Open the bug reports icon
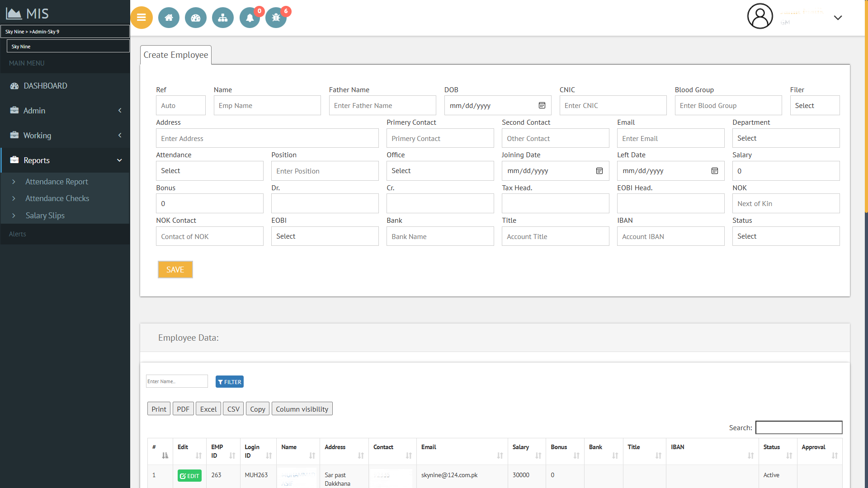 [x=276, y=18]
